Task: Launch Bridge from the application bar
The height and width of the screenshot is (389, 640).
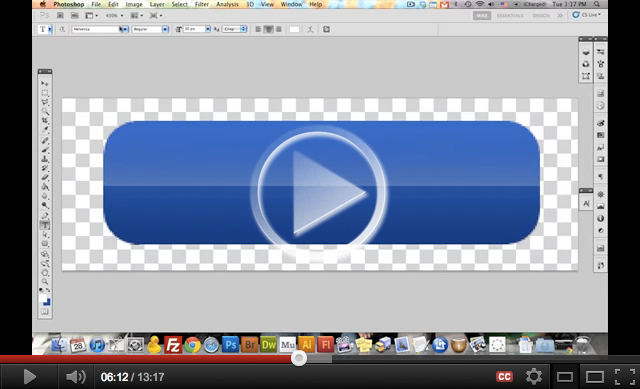Action: [60, 16]
